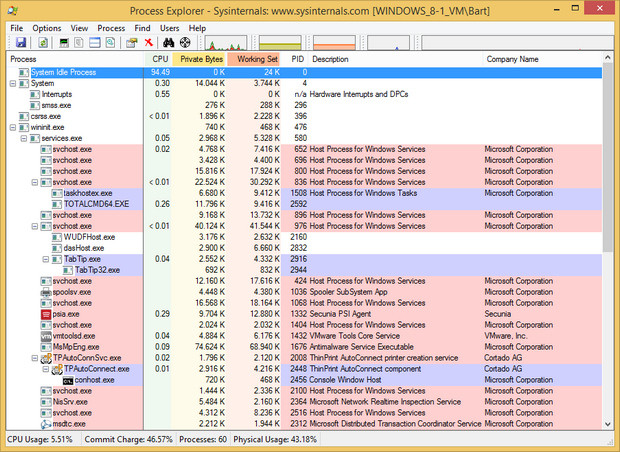
Task: Open the File menu
Action: click(17, 28)
